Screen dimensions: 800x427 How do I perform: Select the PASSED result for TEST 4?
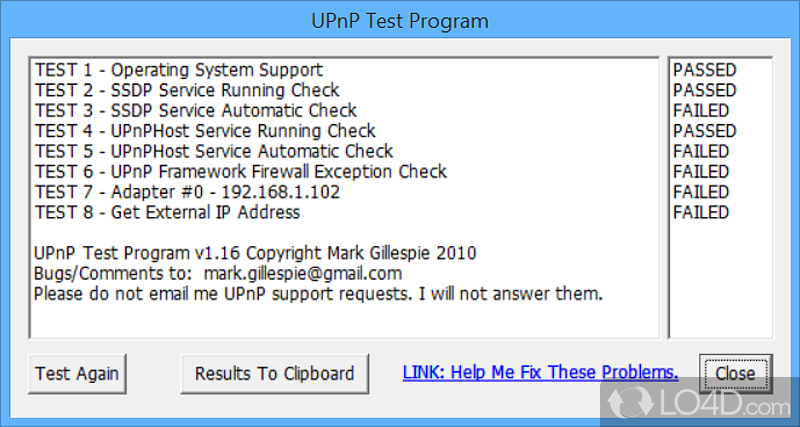pyautogui.click(x=704, y=131)
